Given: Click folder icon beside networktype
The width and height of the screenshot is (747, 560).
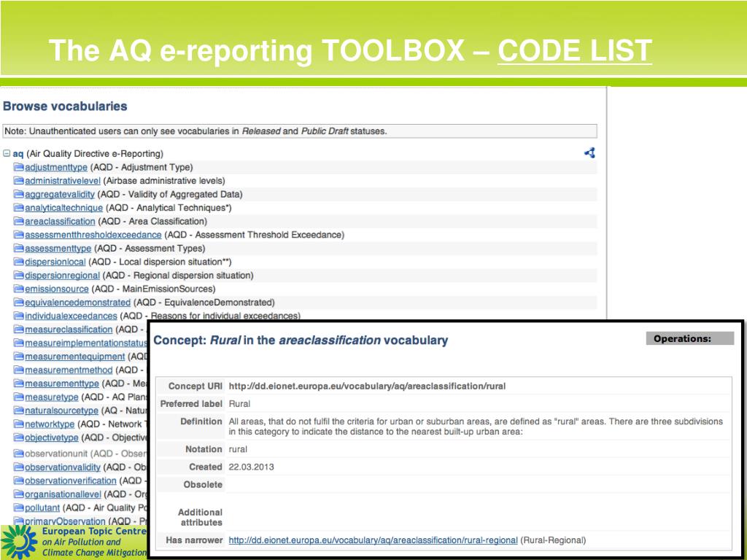Looking at the screenshot, I should click(x=18, y=424).
